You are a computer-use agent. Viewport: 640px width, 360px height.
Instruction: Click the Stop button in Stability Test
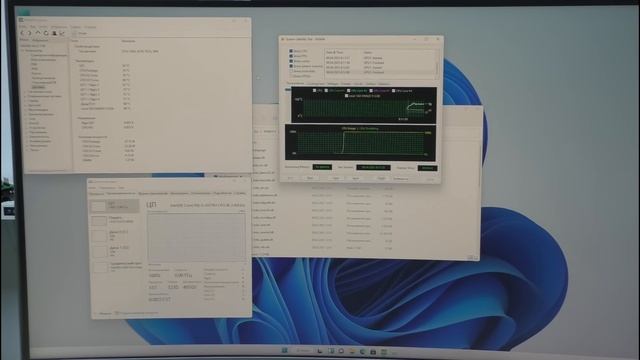(x=309, y=178)
